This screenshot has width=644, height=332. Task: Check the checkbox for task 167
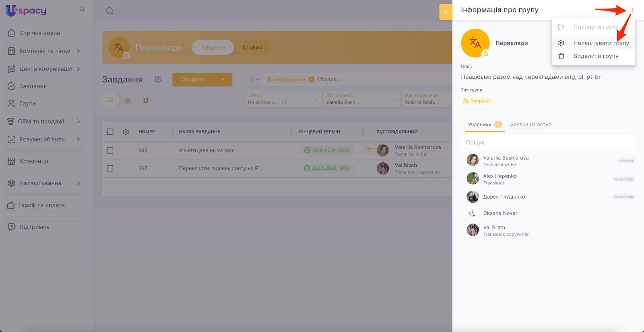pyautogui.click(x=110, y=168)
